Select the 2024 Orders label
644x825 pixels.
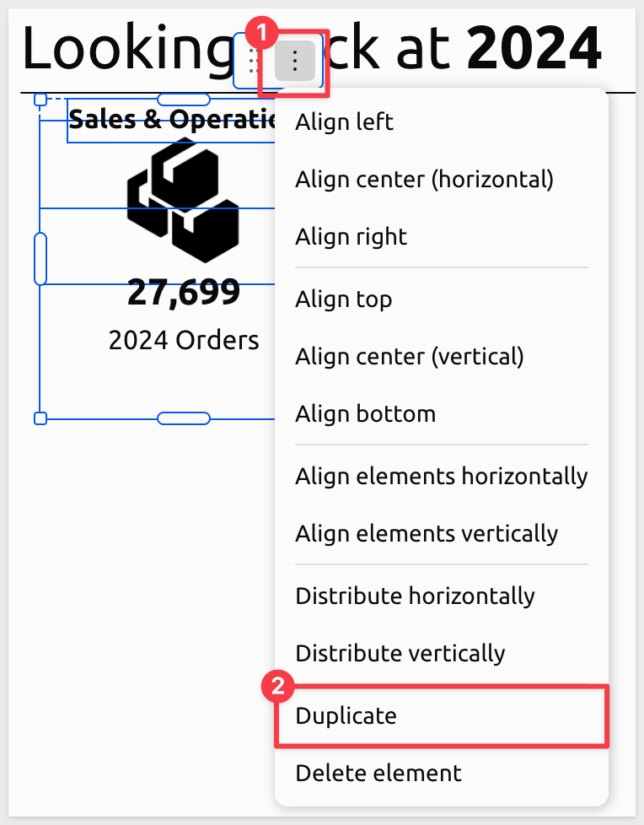[184, 340]
